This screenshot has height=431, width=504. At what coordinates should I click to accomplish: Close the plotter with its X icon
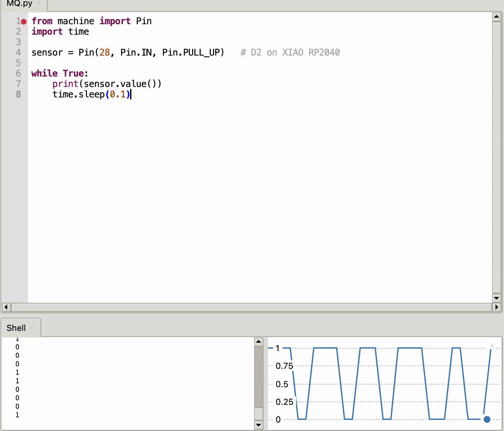click(x=492, y=346)
